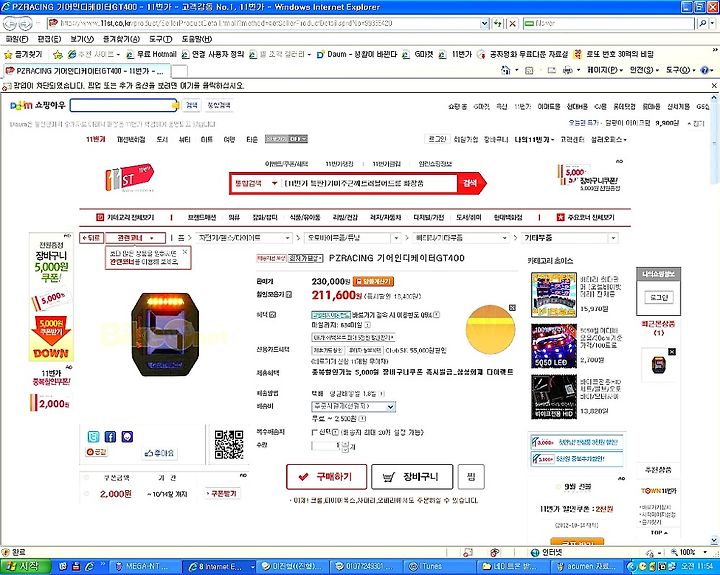
Task: Click the red 검색 search button
Action: tap(470, 183)
